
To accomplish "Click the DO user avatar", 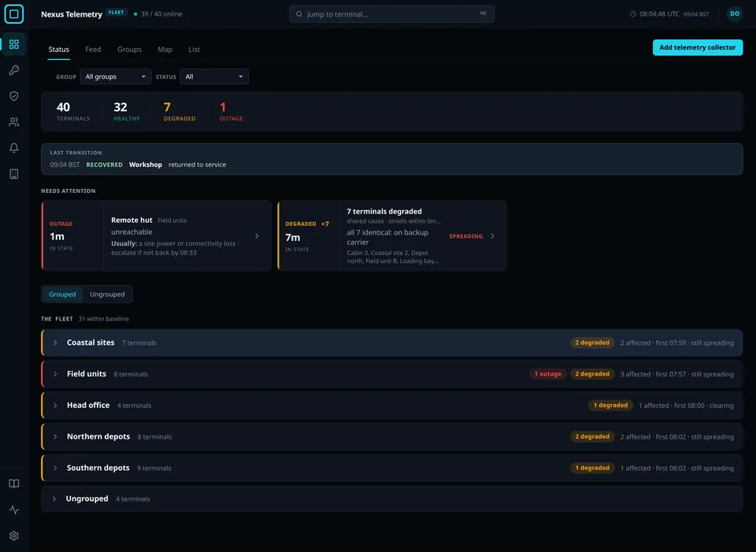I will 734,14.
